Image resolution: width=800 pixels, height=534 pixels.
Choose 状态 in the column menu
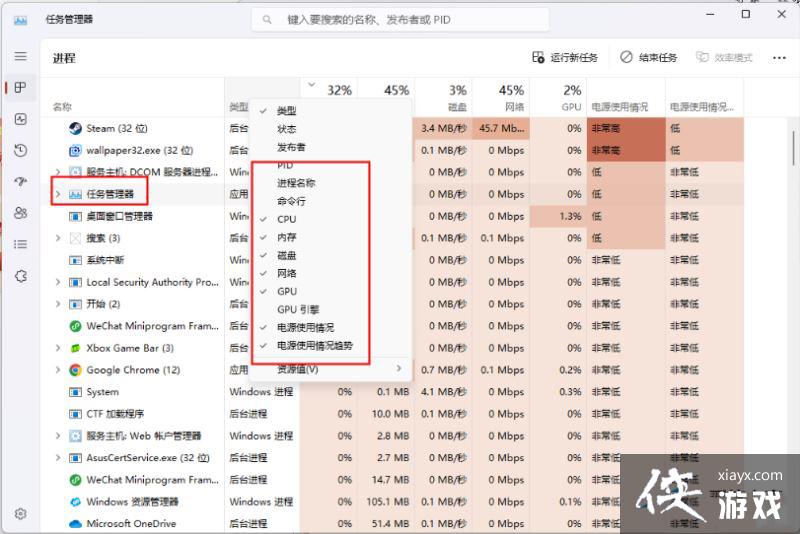click(330, 129)
